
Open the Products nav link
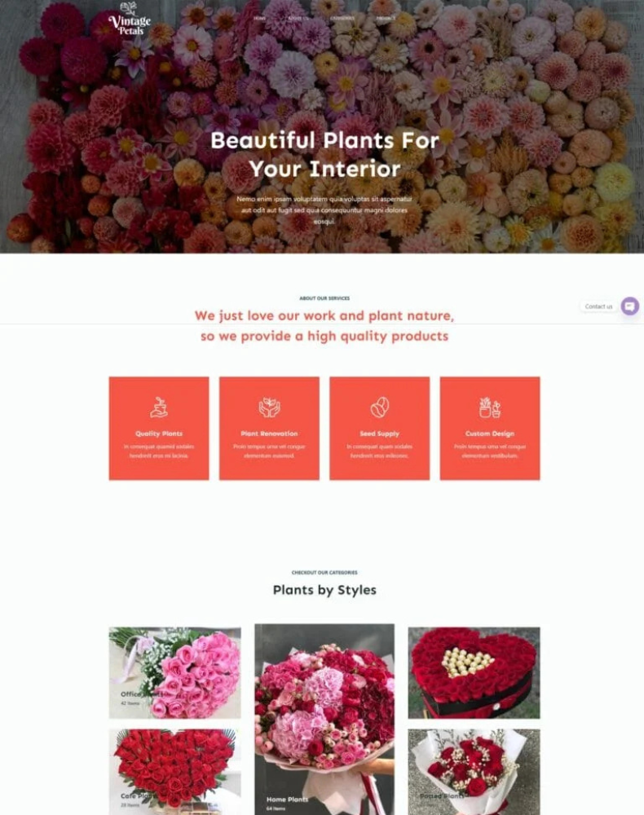386,18
